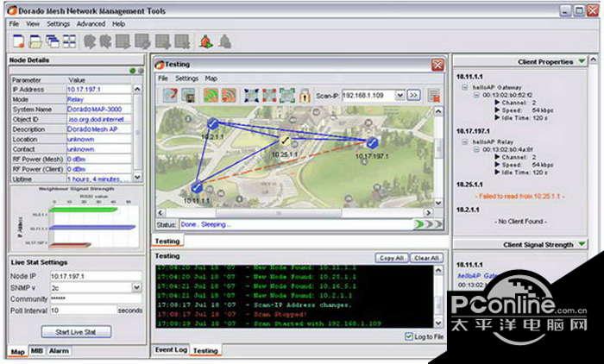Click the second grey gear icon in main toolbar

point(105,41)
